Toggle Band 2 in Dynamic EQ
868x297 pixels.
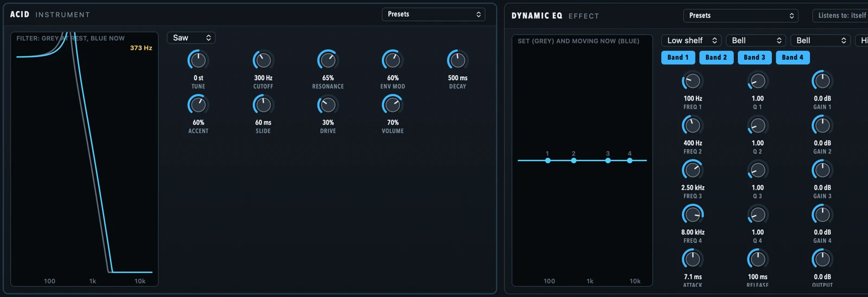tap(716, 57)
